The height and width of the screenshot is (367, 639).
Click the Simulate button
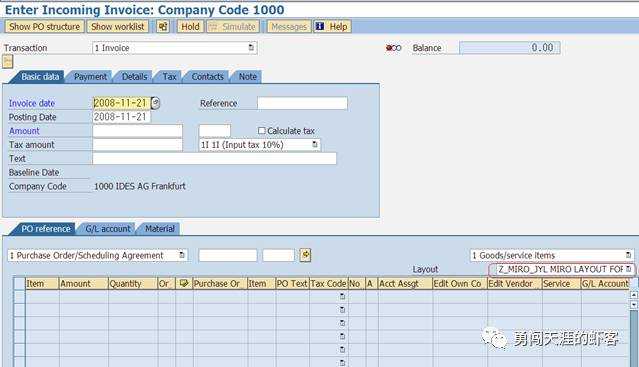pos(233,26)
